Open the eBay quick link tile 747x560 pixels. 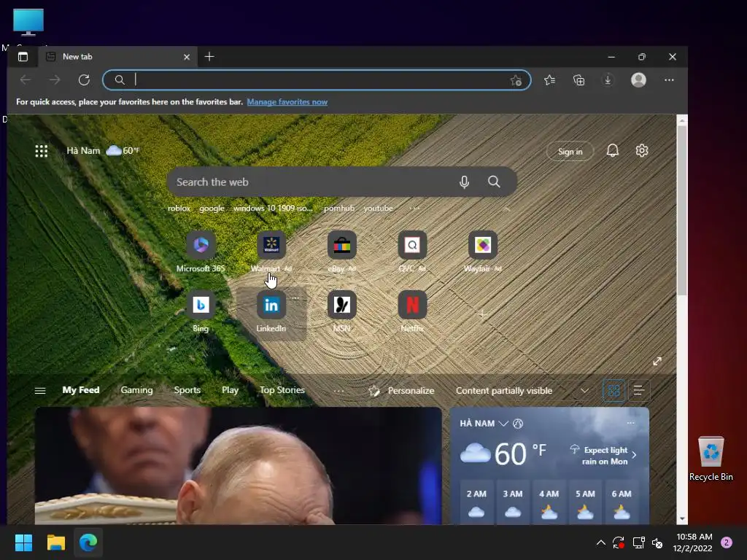pos(341,252)
